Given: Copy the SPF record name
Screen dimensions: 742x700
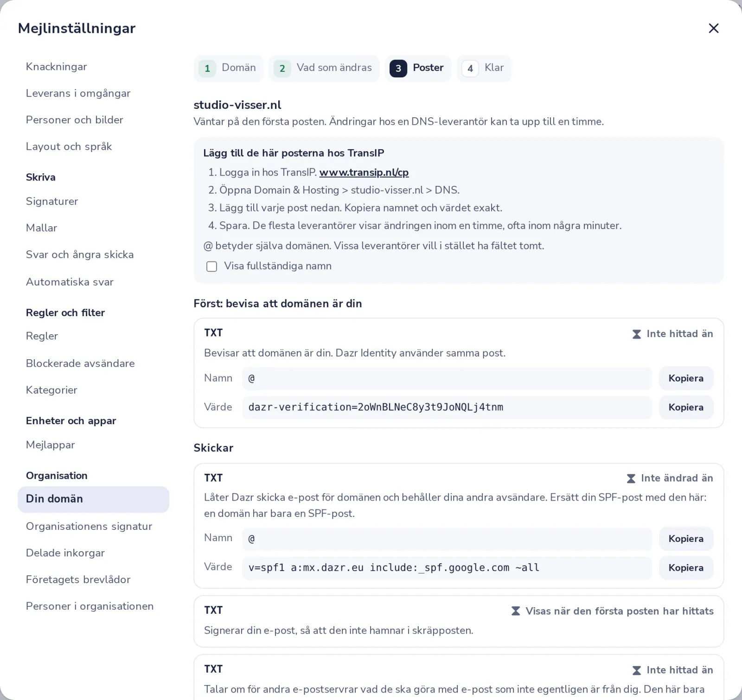Looking at the screenshot, I should (686, 539).
